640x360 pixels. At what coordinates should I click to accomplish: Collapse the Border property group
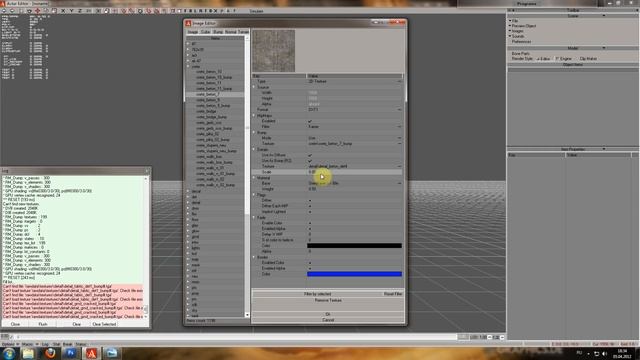[254, 257]
